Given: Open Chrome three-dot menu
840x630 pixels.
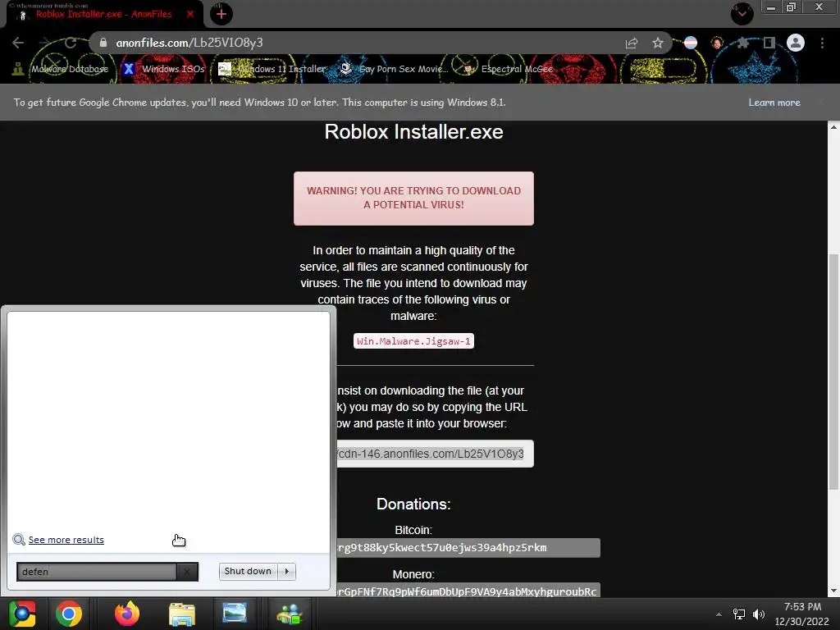Looking at the screenshot, I should (822, 43).
